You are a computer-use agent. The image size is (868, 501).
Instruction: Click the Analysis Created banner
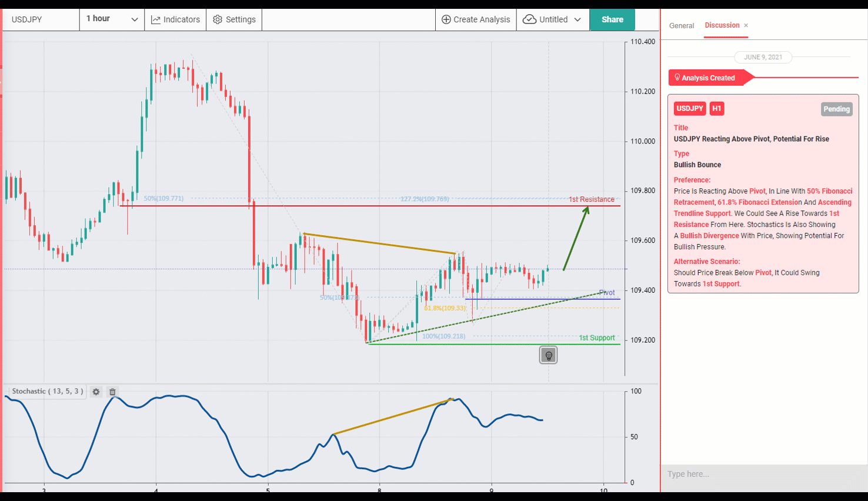(x=711, y=78)
